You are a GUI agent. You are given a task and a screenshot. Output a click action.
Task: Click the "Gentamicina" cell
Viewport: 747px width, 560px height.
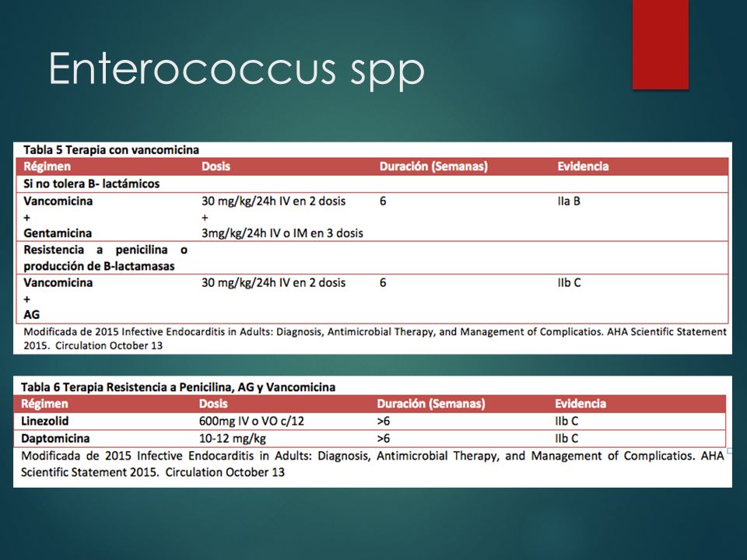(x=58, y=233)
